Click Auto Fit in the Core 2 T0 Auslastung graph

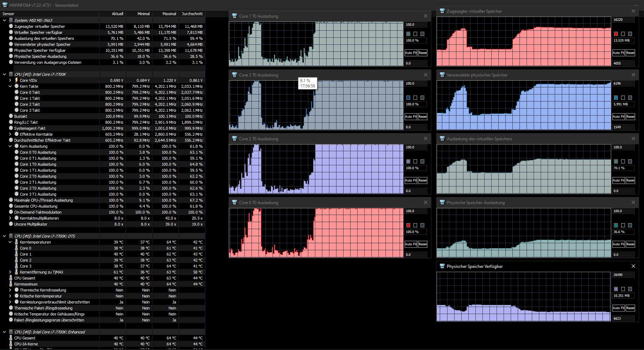pyautogui.click(x=411, y=180)
